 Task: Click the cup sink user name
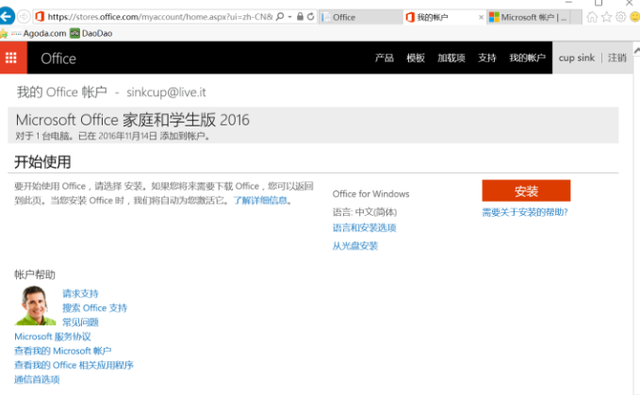[x=576, y=58]
